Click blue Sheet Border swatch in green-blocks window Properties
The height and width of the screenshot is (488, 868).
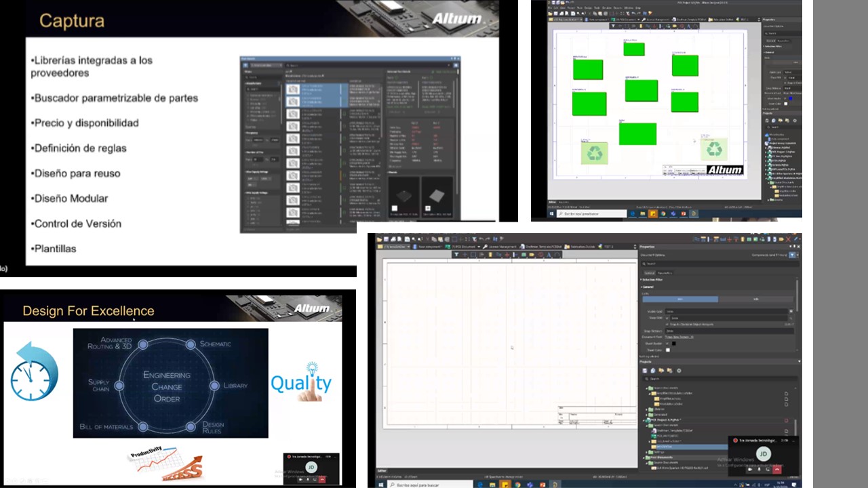(791, 98)
